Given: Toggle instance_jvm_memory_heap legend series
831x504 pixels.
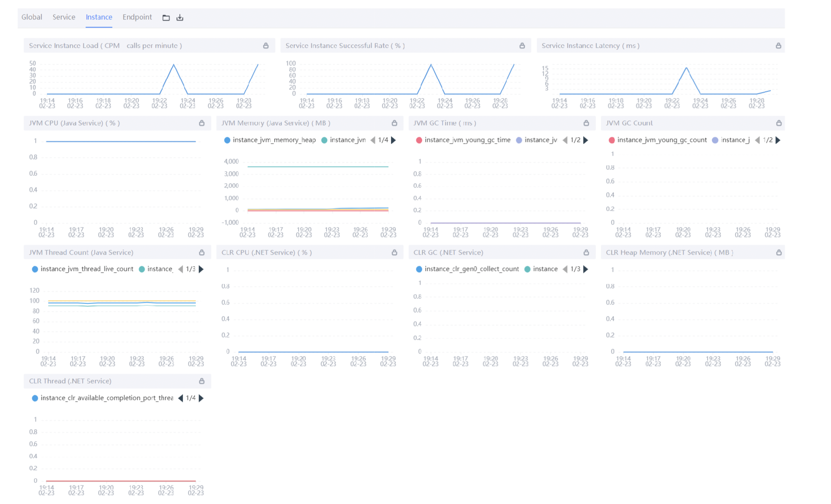Looking at the screenshot, I should tap(274, 140).
